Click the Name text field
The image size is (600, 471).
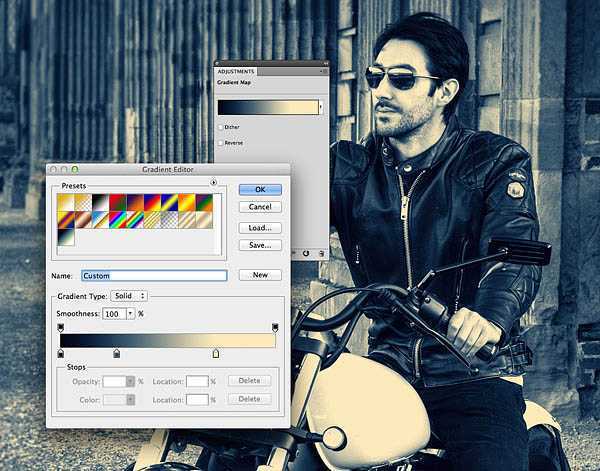[x=154, y=275]
